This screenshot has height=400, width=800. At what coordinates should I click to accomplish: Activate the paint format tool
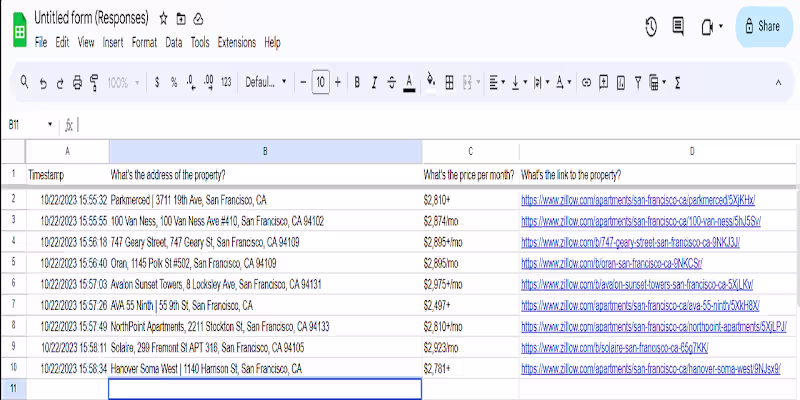[94, 83]
